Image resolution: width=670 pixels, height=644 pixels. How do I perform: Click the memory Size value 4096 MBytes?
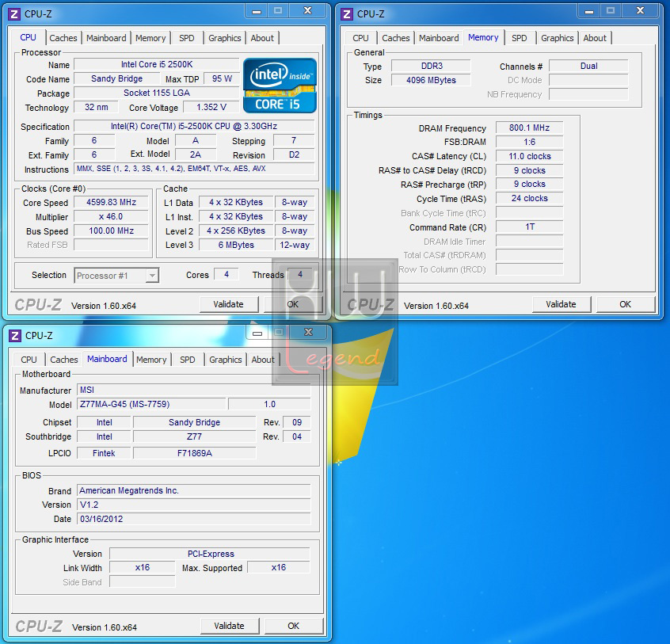point(431,80)
